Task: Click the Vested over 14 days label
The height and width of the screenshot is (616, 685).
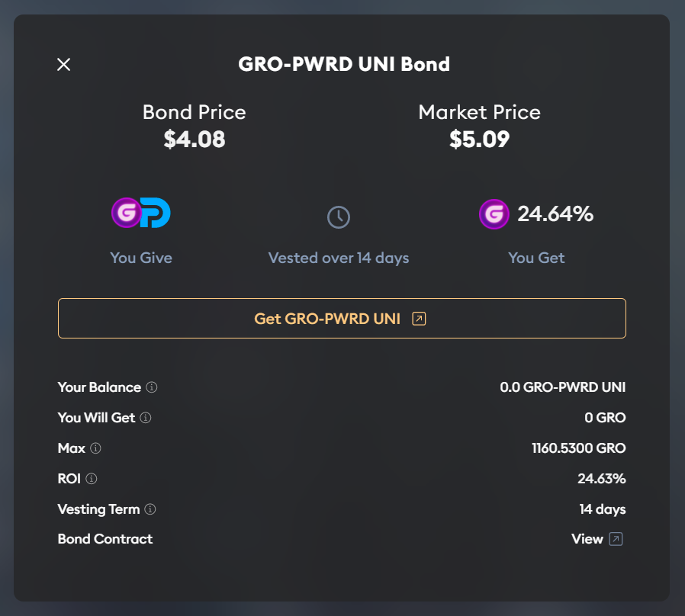Action: coord(339,258)
